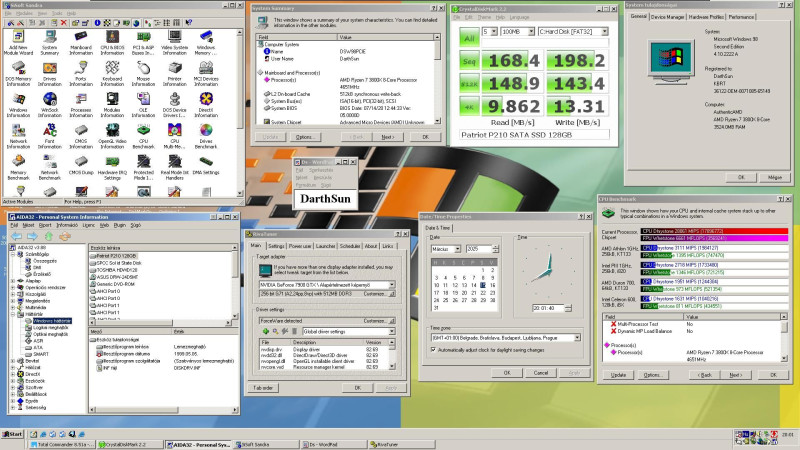Screen dimensions: 800x450
Task: Run CrystalDiskMark Seq test
Action: click(469, 61)
